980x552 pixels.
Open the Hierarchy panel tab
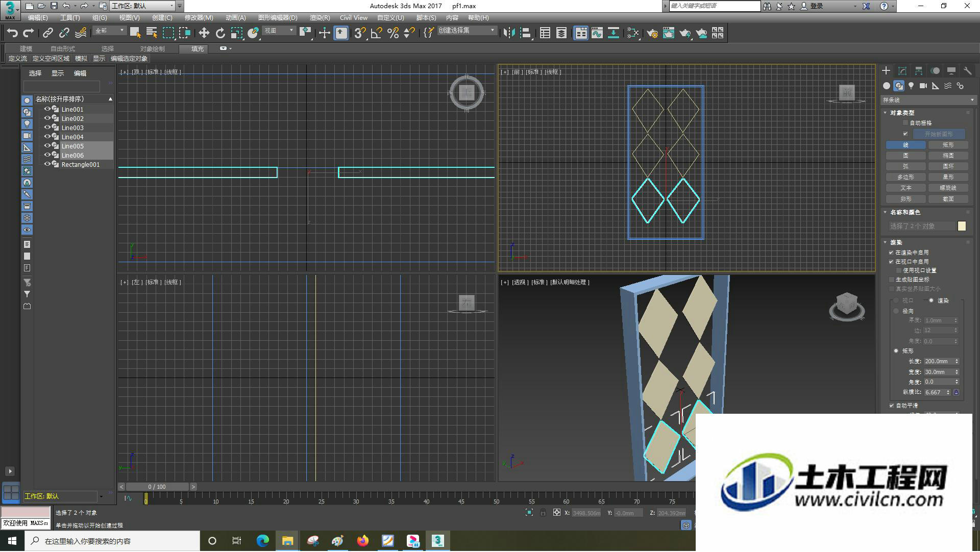(919, 71)
